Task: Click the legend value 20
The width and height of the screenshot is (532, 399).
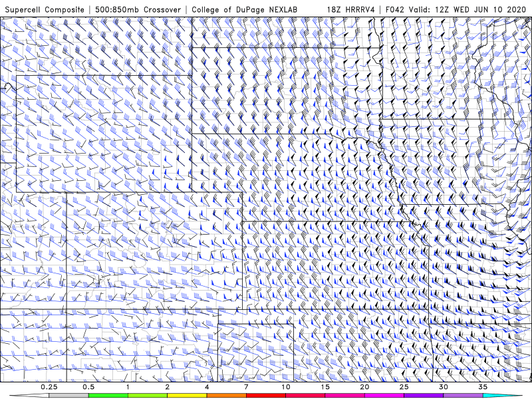Action: [x=364, y=387]
